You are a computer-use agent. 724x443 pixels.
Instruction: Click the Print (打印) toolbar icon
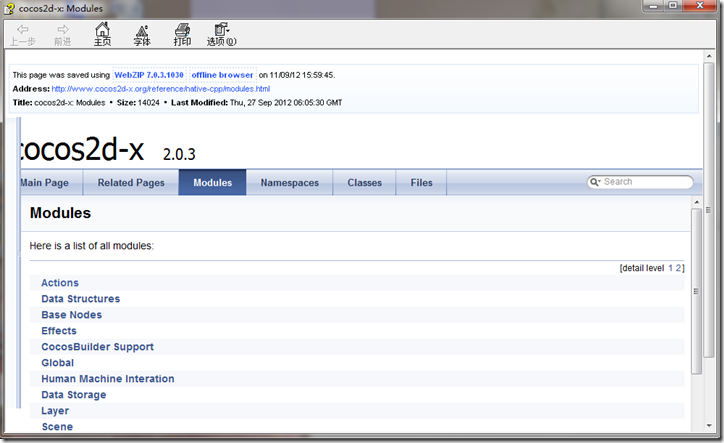[x=182, y=34]
